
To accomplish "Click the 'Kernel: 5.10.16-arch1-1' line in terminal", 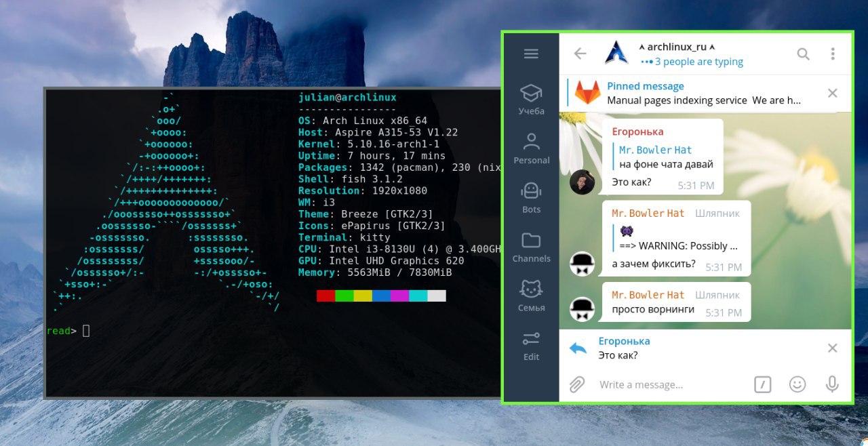I will [369, 144].
